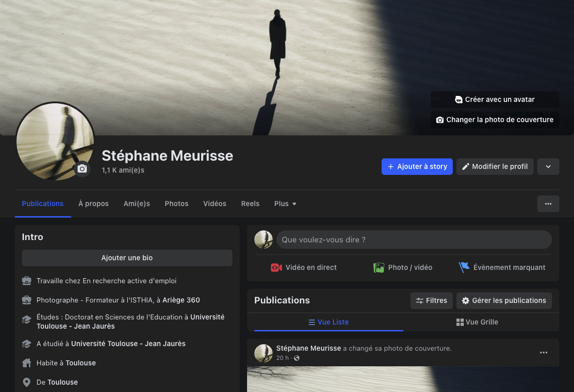Select the Publications tab

43,204
